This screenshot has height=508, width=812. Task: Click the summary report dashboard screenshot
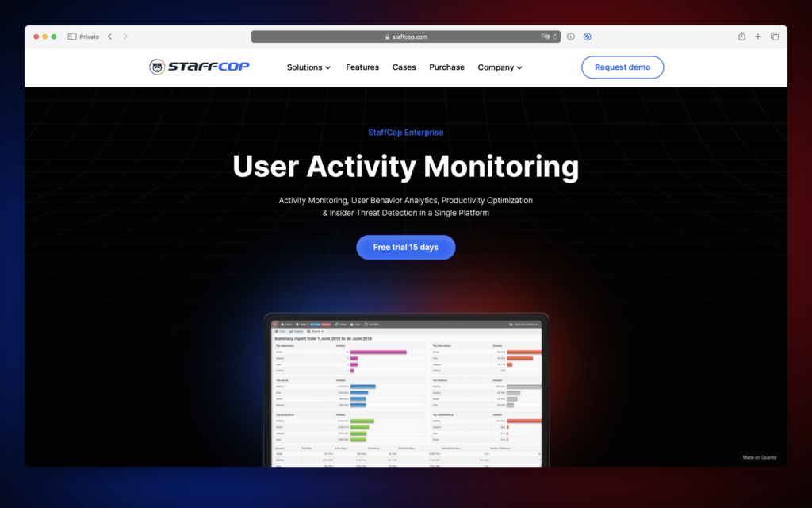click(406, 393)
